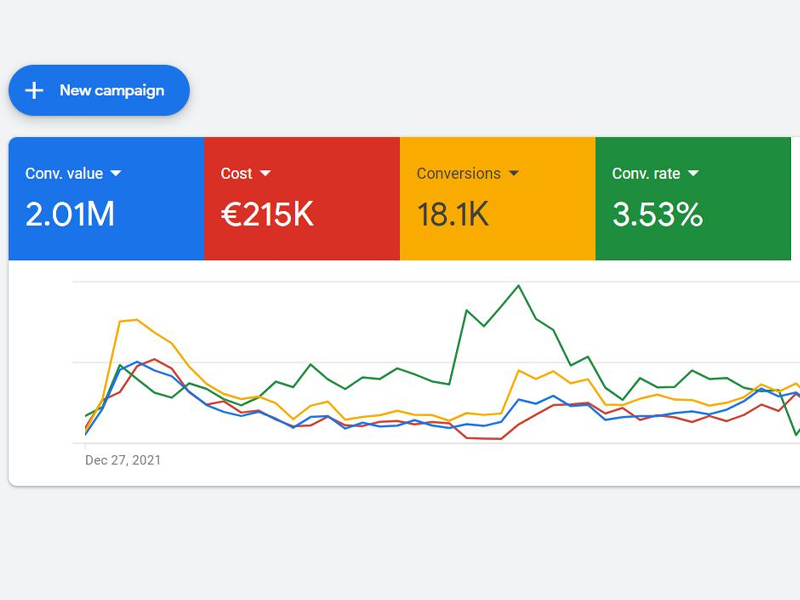The width and height of the screenshot is (800, 600).
Task: Click the blue line's early peak
Action: click(137, 362)
